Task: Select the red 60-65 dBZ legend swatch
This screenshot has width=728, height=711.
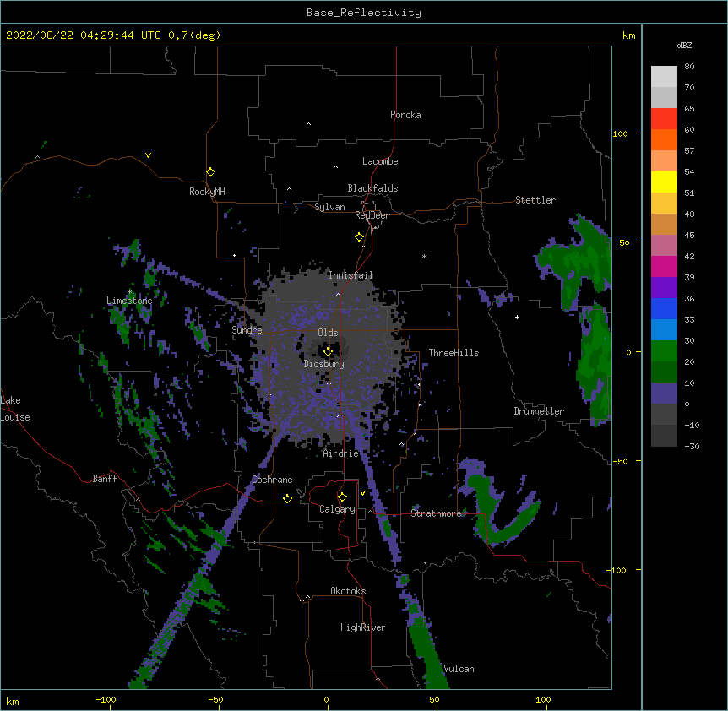Action: click(664, 119)
